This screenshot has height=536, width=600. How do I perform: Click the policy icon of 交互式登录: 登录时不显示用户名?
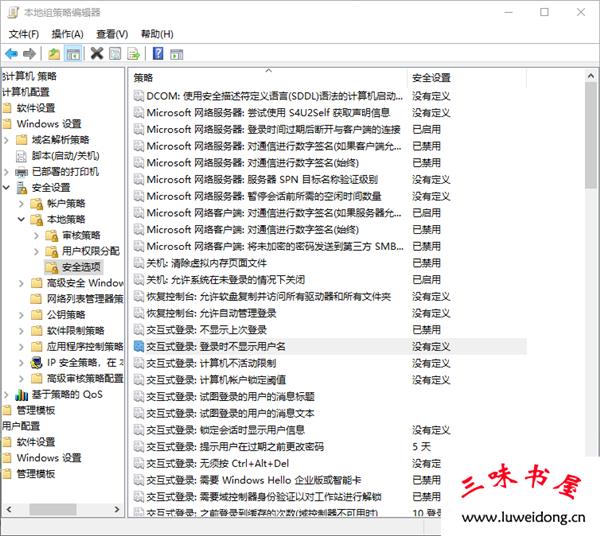pos(139,347)
